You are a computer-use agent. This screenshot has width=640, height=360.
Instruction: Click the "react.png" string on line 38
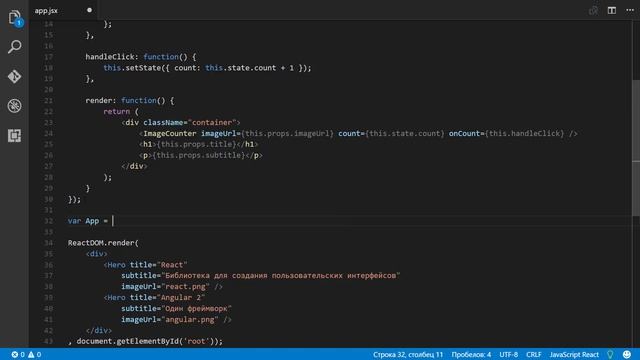[186, 287]
